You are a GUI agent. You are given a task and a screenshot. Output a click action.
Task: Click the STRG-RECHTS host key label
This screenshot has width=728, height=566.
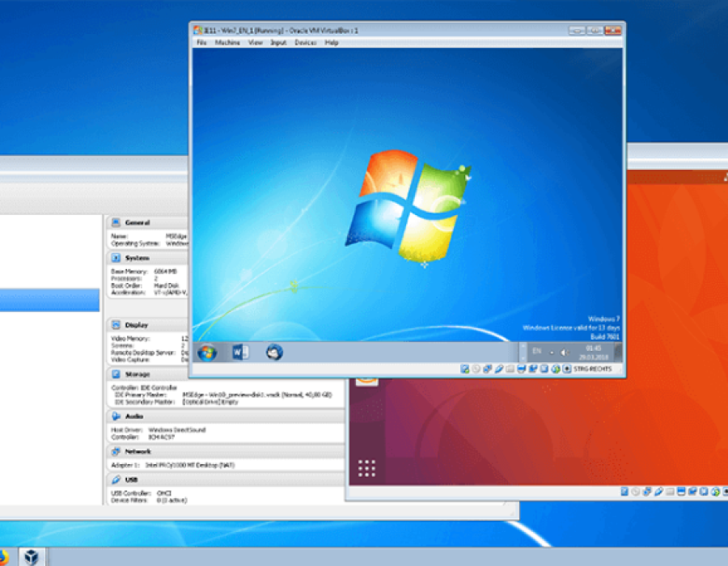point(593,369)
